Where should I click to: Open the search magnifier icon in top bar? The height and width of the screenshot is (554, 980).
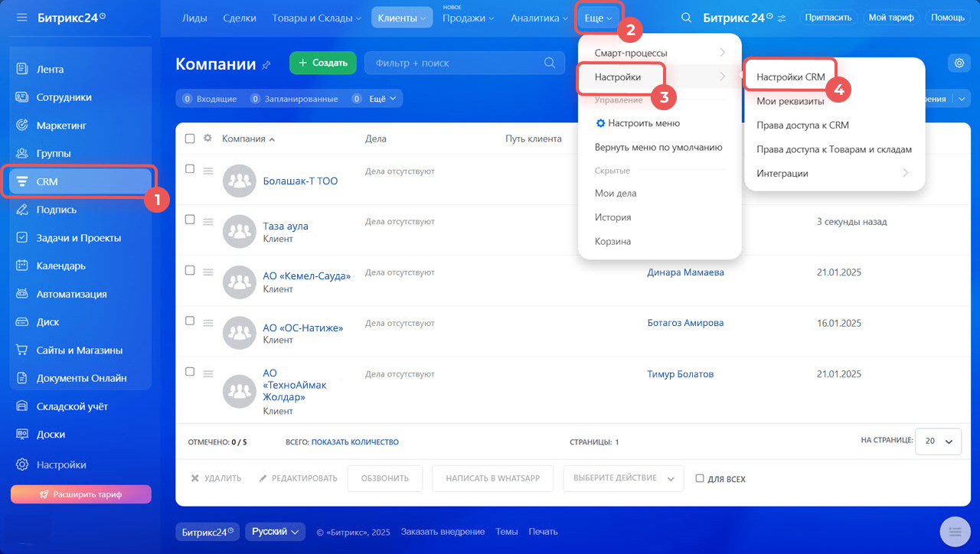tap(687, 18)
